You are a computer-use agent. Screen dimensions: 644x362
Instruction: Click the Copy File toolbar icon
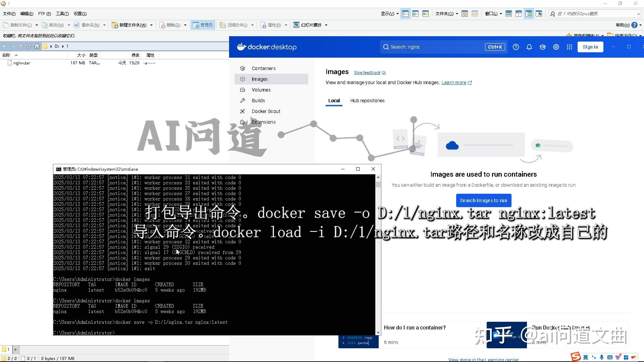[5, 25]
